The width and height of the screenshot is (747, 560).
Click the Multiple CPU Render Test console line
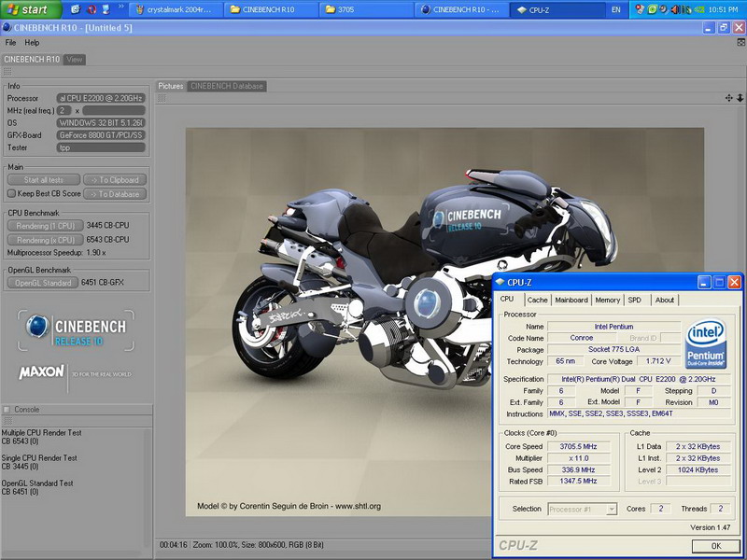point(41,433)
